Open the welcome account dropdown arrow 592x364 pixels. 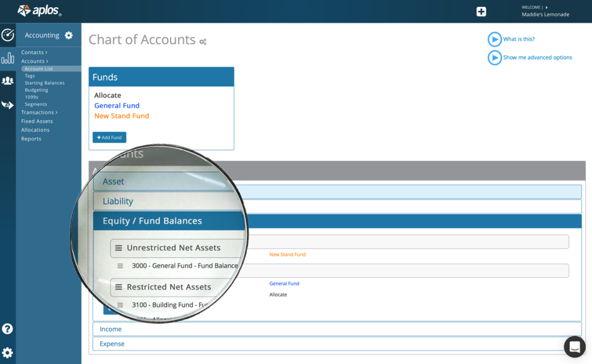click(546, 7)
